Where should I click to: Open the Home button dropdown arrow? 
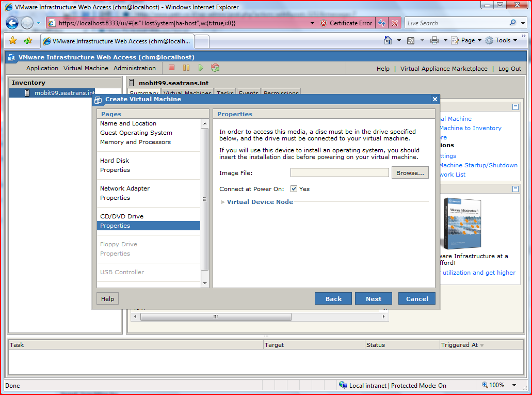point(399,40)
